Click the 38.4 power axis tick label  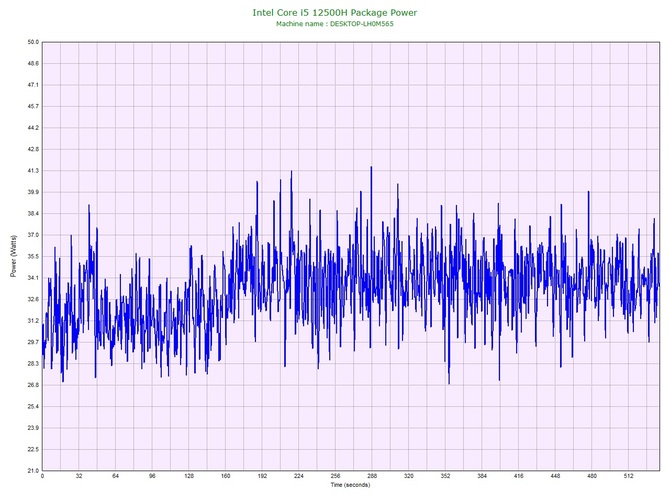click(33, 214)
